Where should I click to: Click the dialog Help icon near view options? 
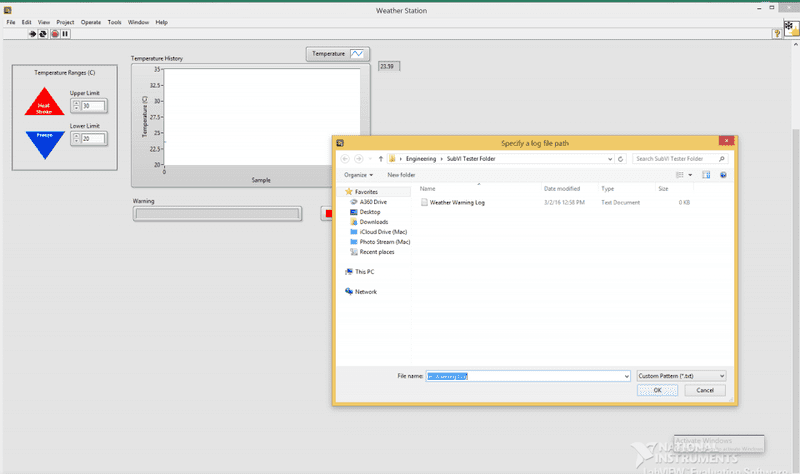pyautogui.click(x=723, y=174)
